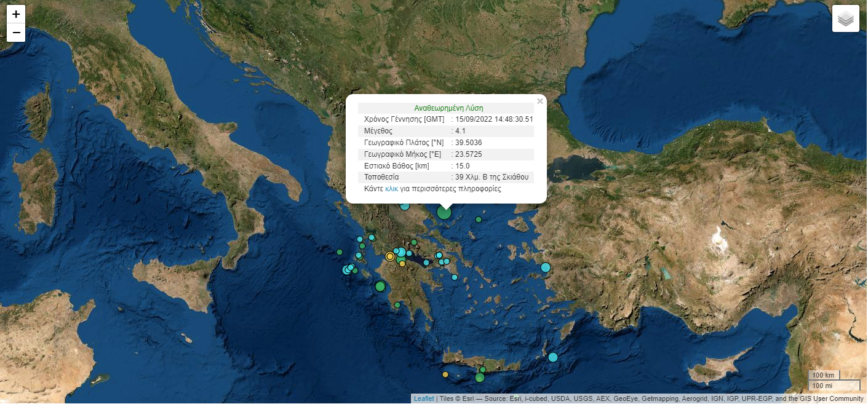Image resolution: width=868 pixels, height=404 pixels.
Task: Select the large green marker off western Peloponnese
Action: (380, 286)
